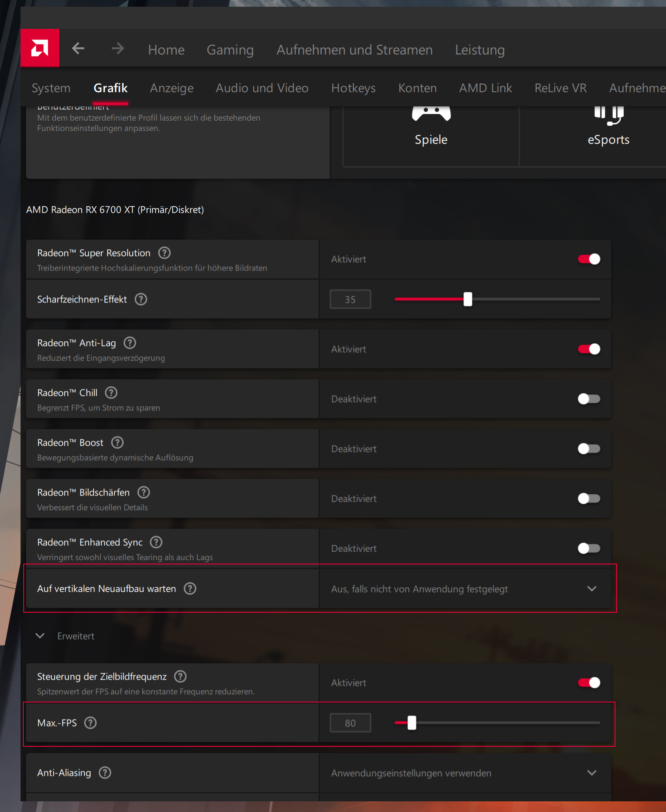Open Aufnehmen und Streamen tab
This screenshot has height=812, width=666.
(355, 50)
